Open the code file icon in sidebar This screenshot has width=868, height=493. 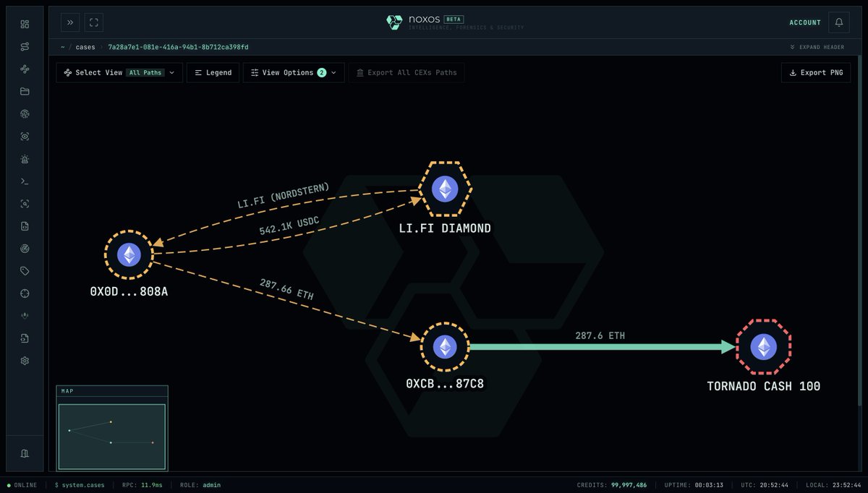25,226
